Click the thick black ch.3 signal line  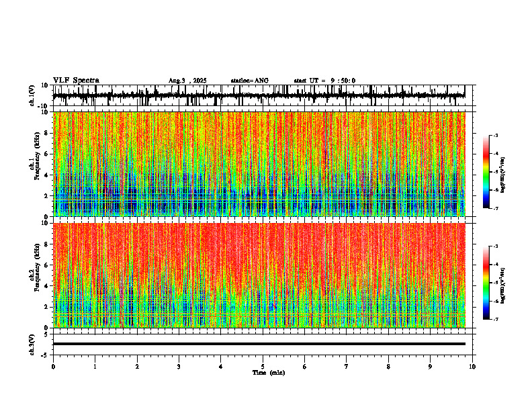(259, 344)
